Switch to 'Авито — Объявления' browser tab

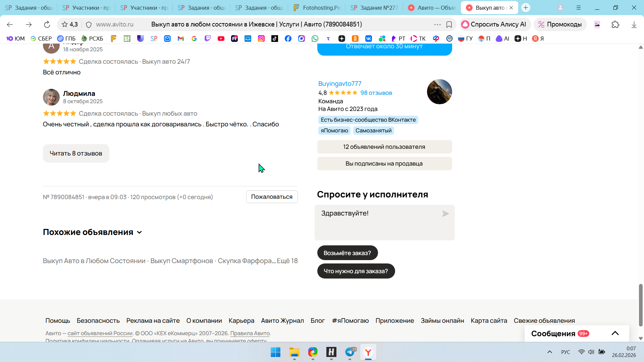pyautogui.click(x=432, y=8)
